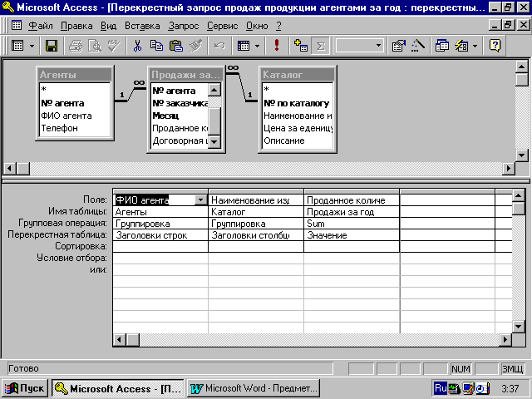Open dropdown of ФИО агента field cell
Viewport: 532px width, 399px height.
[200, 200]
